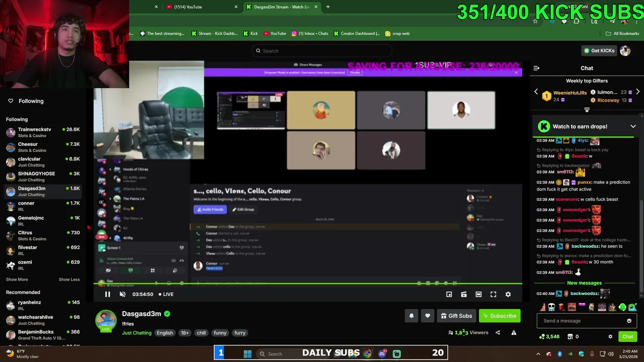Show hidden system tray icons

538,354
